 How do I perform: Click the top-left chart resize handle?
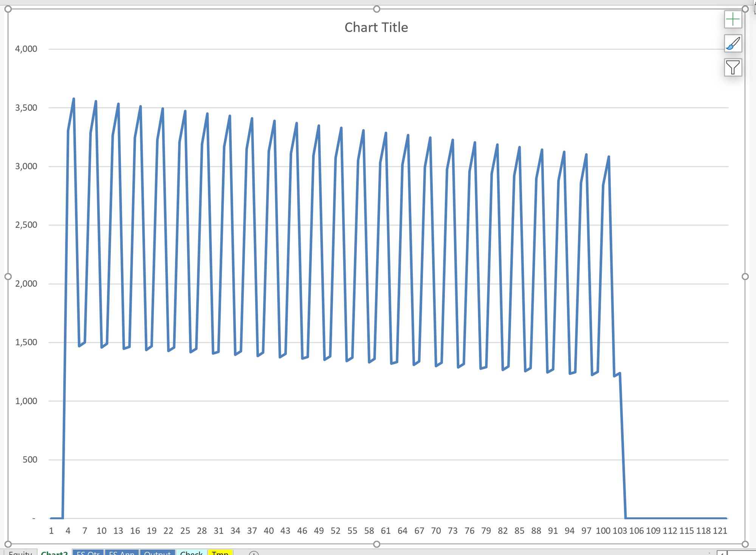[x=8, y=9]
